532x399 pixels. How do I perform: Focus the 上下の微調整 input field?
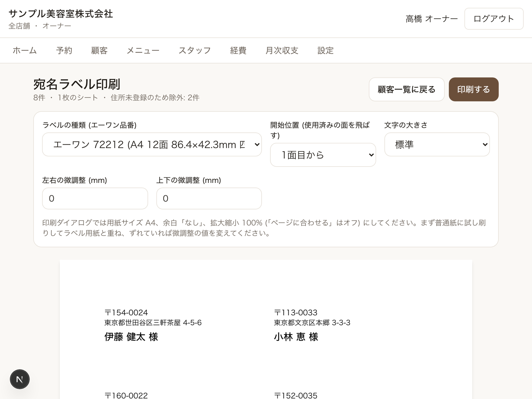coord(209,199)
